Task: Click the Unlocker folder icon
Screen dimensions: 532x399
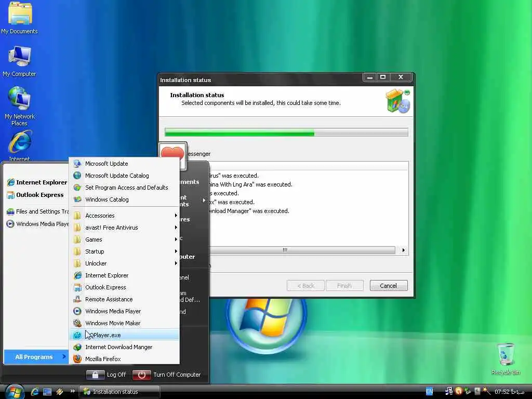Action: 77,263
